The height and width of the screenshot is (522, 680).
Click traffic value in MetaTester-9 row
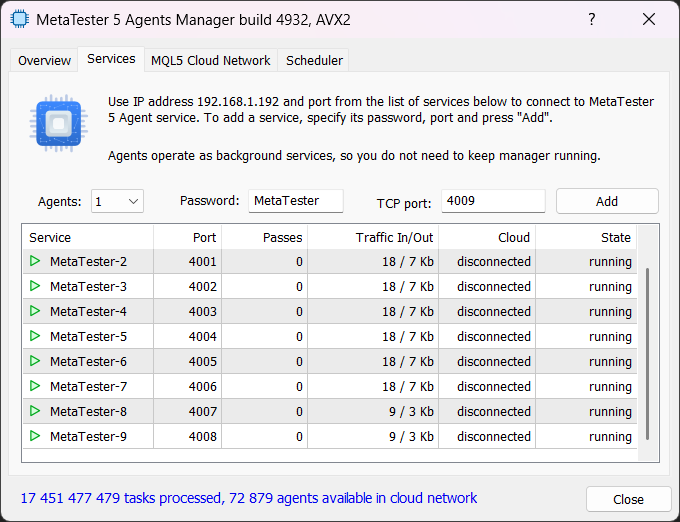[411, 437]
